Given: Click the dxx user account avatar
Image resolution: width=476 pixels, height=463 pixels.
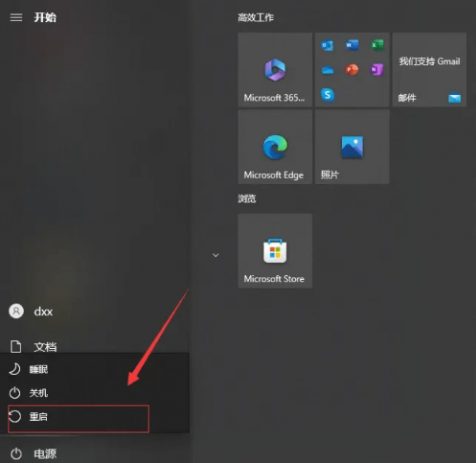Looking at the screenshot, I should [16, 311].
